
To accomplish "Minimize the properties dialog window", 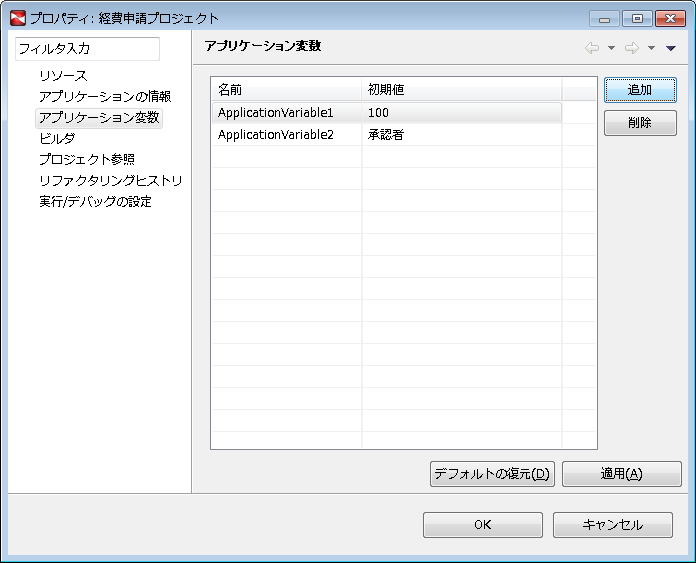I will 604,19.
